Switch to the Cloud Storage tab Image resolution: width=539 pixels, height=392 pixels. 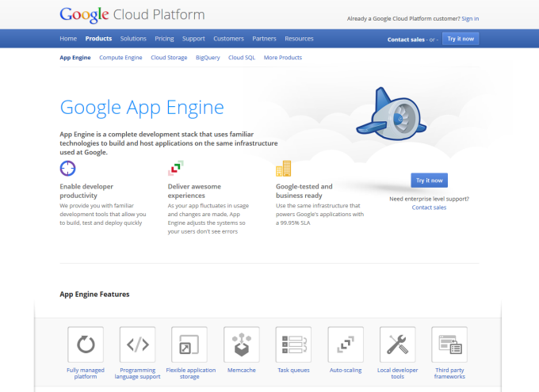pos(169,57)
